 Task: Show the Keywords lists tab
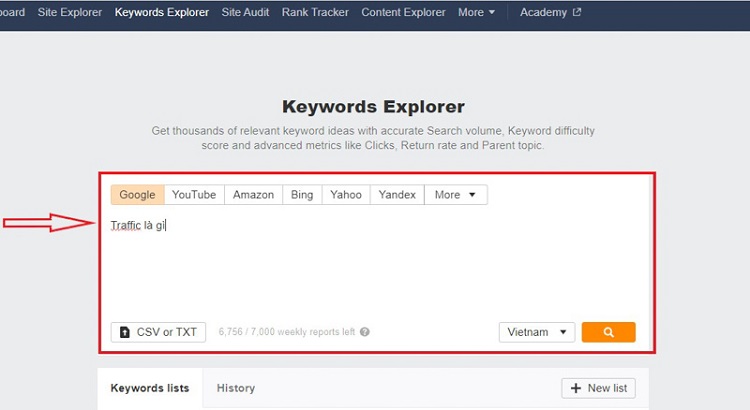(150, 388)
